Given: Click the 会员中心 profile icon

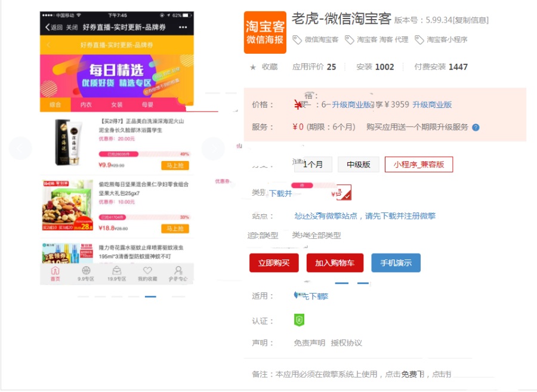Looking at the screenshot, I should click(x=178, y=271).
